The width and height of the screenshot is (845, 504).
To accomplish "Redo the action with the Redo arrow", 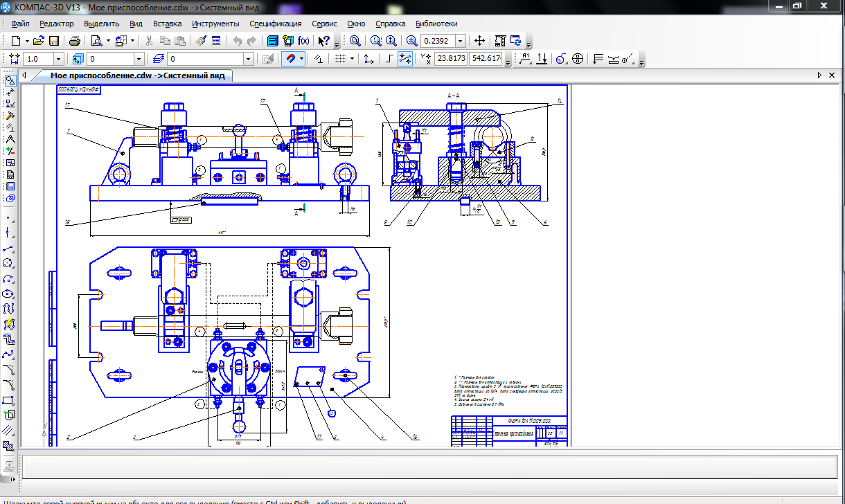I will (252, 41).
